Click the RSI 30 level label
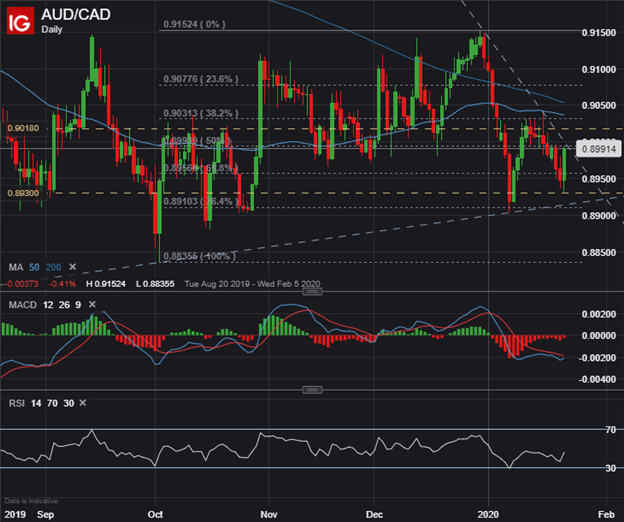The height and width of the screenshot is (522, 624). pos(611,468)
